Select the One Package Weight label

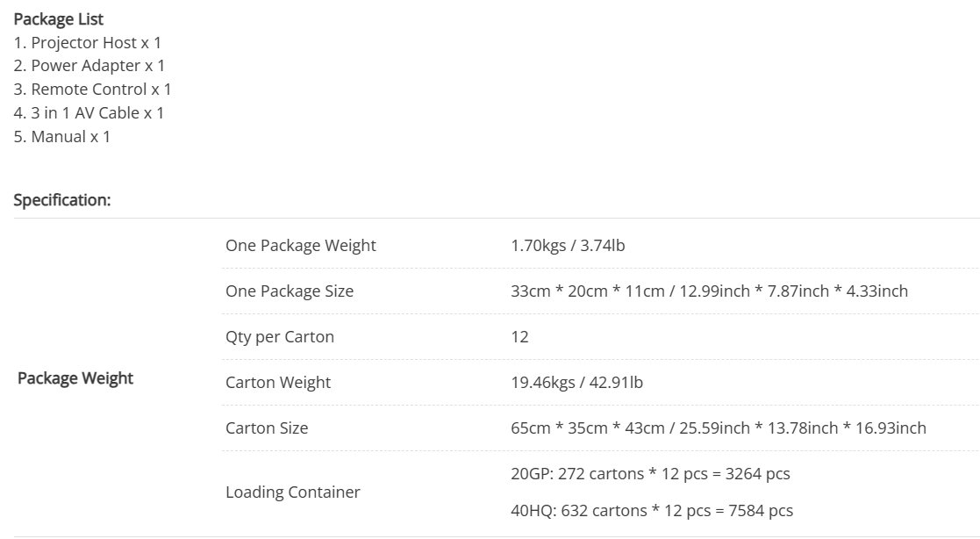coord(301,246)
